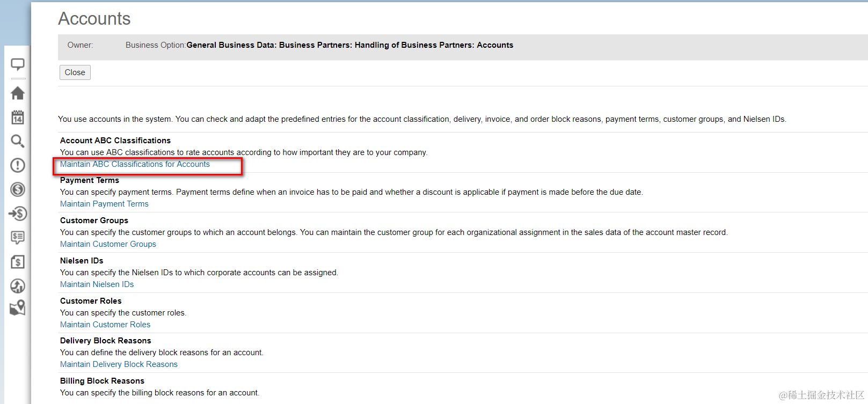Screen dimensions: 868x404
Task: Open Maintain Delivery Block Reasons link
Action: 119,364
